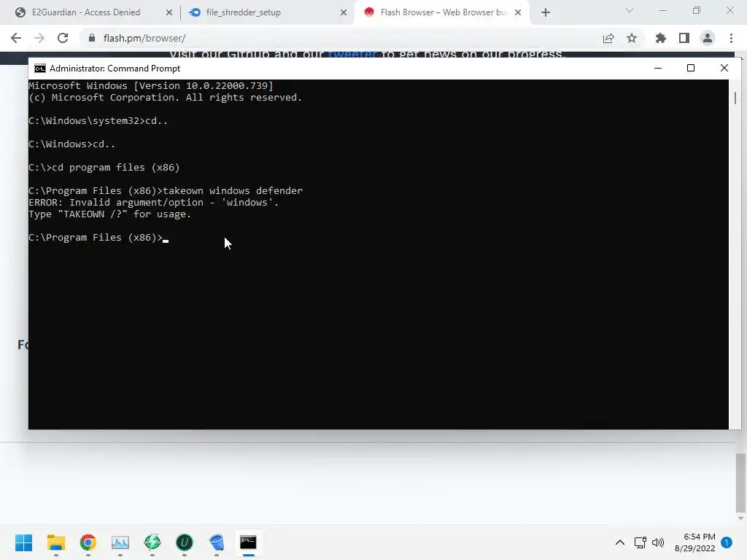The image size is (747, 560).
Task: Open Google Chrome from the taskbar
Action: point(88,542)
